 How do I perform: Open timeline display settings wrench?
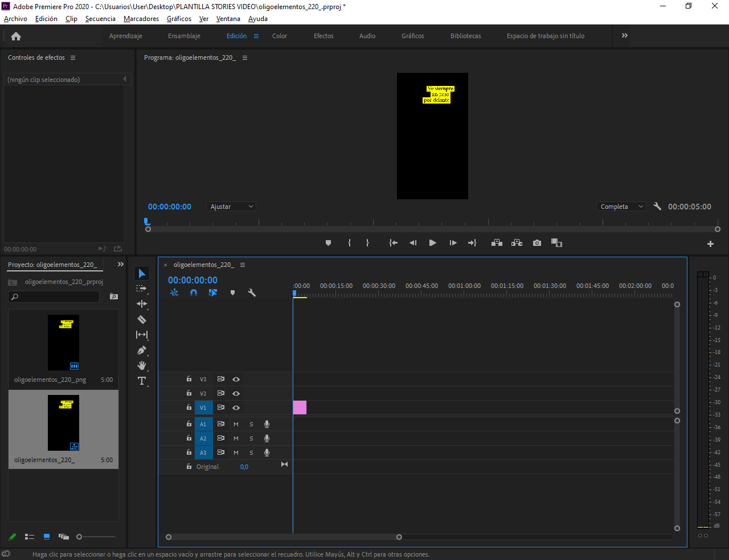coord(252,293)
